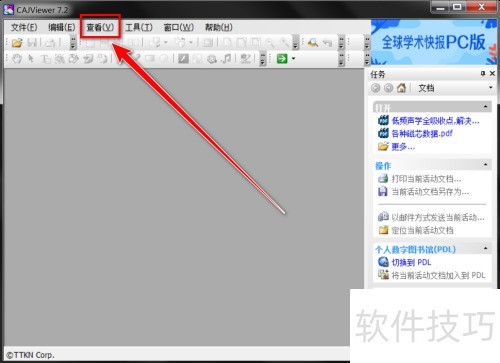This screenshot has height=363, width=500.
Task: Select the Hand pan tool
Action: pos(17,59)
